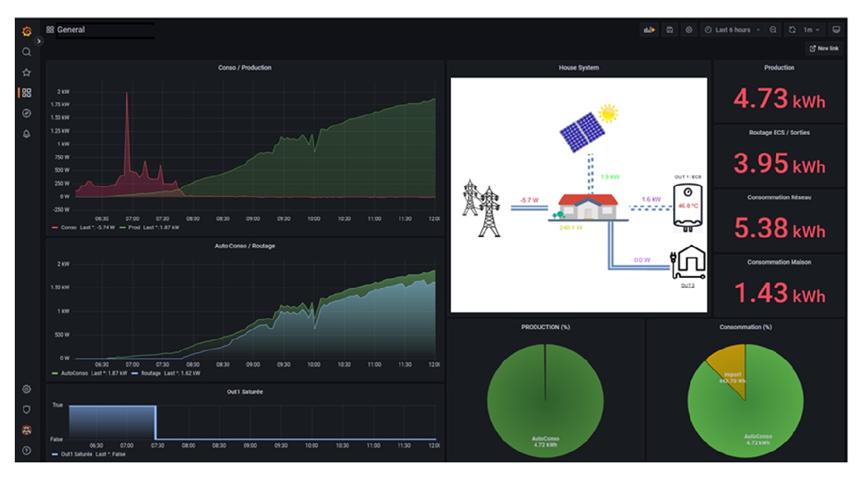
Task: Open the Alerting bell icon
Action: pos(27,133)
